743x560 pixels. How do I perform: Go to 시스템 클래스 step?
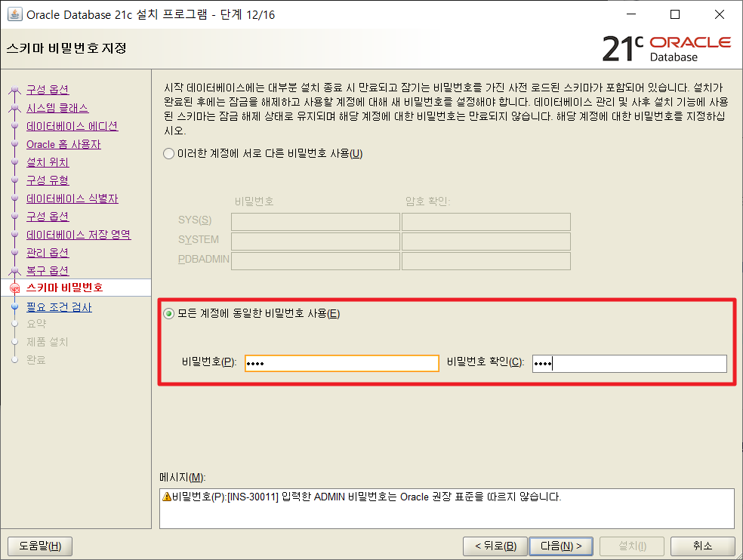tap(57, 108)
